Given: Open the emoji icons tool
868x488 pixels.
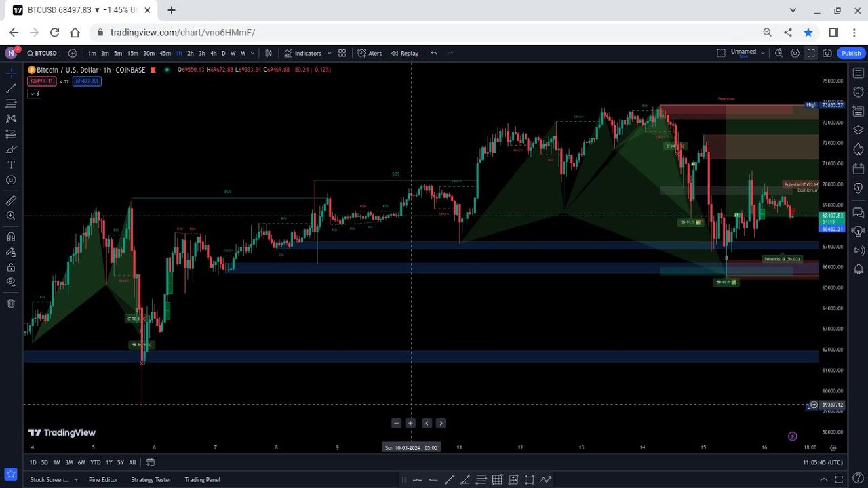Looking at the screenshot, I should click(11, 180).
